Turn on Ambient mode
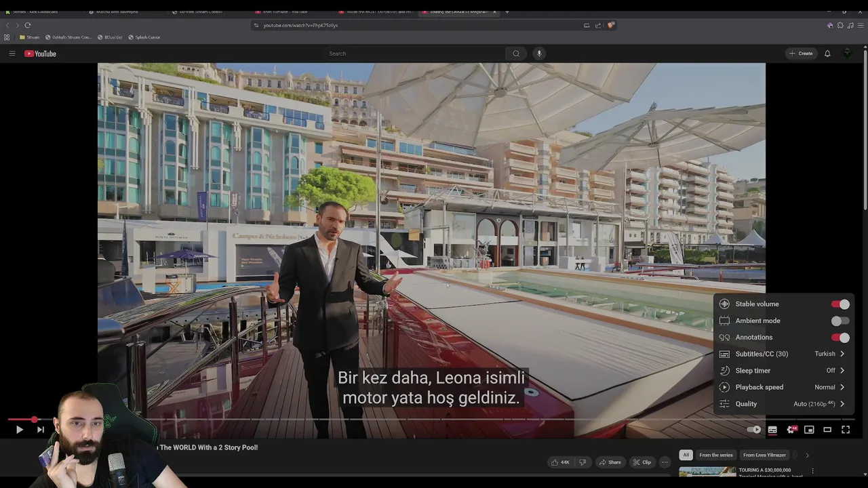The image size is (868, 488). [840, 321]
